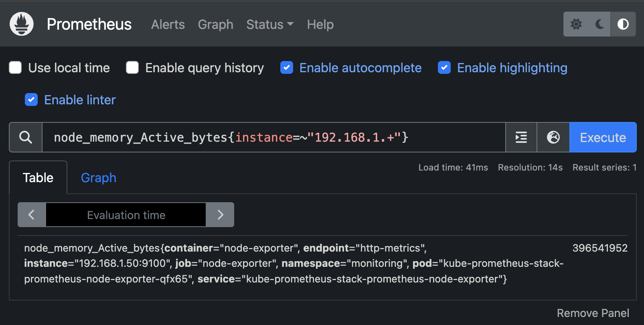The image size is (644, 325).
Task: Click the Prometheus flame logo
Action: (22, 24)
